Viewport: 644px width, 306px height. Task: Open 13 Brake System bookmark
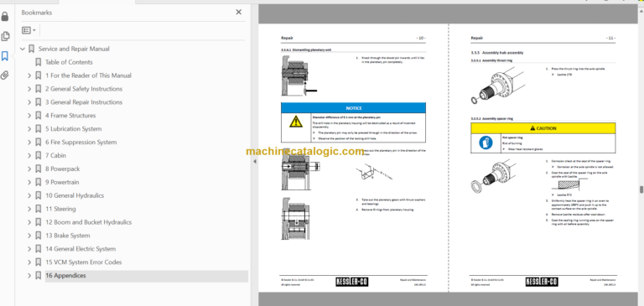(x=67, y=236)
